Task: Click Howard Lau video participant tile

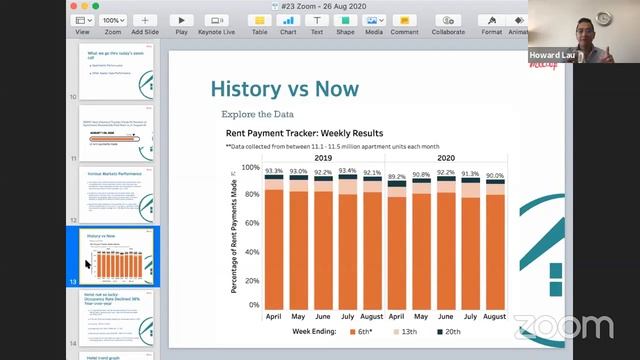Action: [x=584, y=31]
